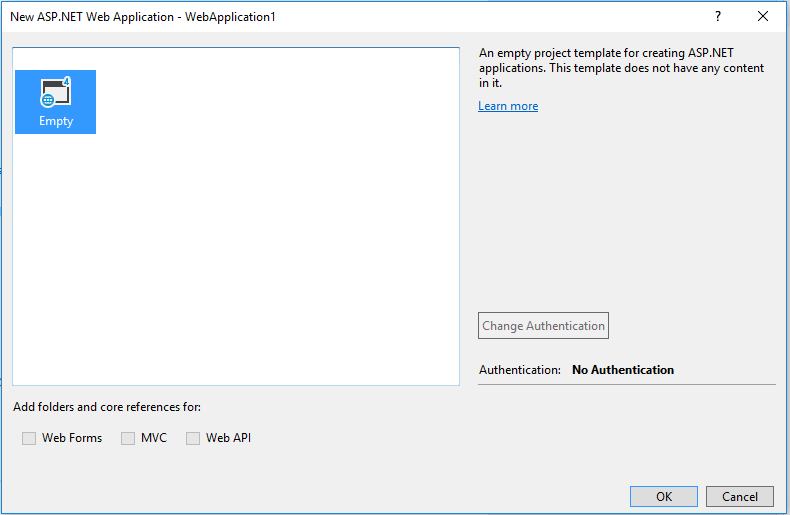Click the 'Authentication:' label

pyautogui.click(x=519, y=370)
